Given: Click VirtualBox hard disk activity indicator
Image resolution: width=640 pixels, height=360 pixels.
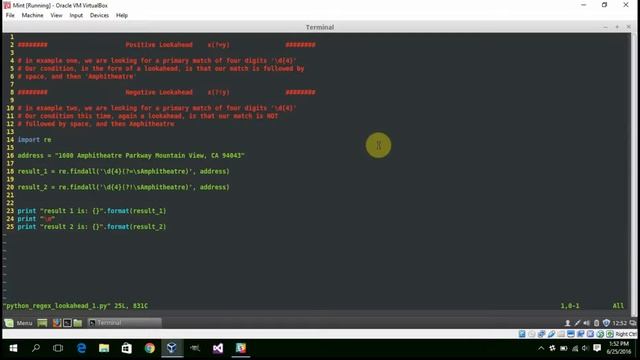Looking at the screenshot, I should (x=522, y=334).
